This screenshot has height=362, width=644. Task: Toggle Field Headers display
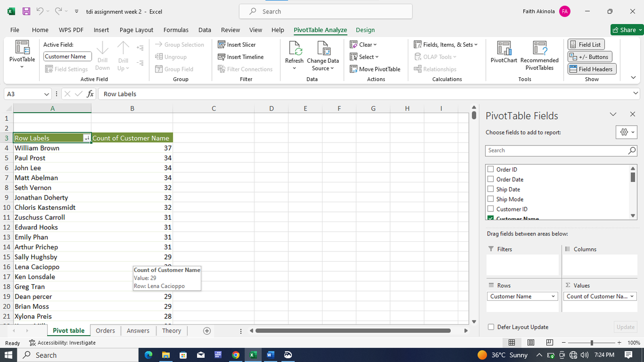pyautogui.click(x=592, y=69)
